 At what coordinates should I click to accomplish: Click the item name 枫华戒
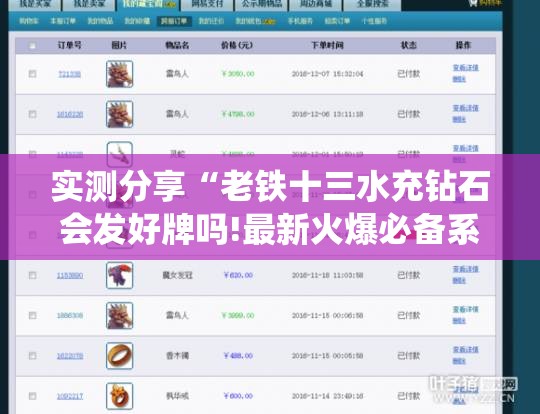[x=177, y=396]
